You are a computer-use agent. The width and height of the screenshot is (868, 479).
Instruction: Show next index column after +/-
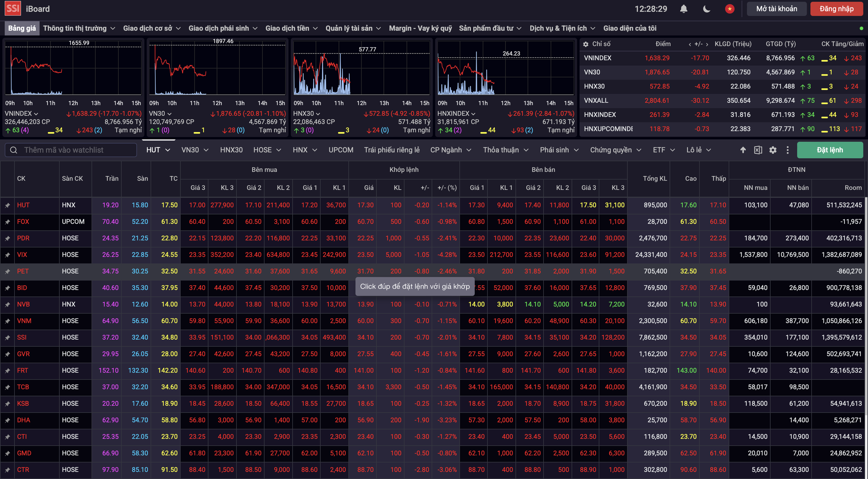click(707, 44)
